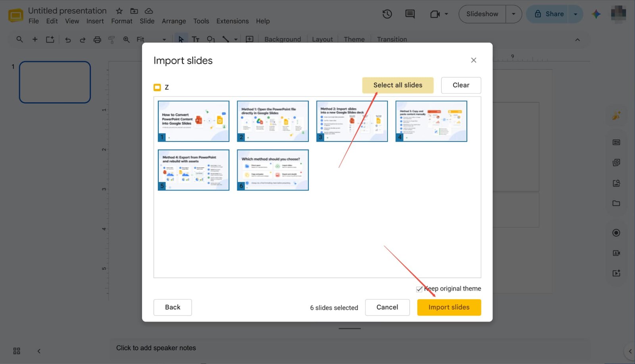This screenshot has height=364, width=635.
Task: Select the Method 2 Import slides thumbnail
Action: coord(352,121)
